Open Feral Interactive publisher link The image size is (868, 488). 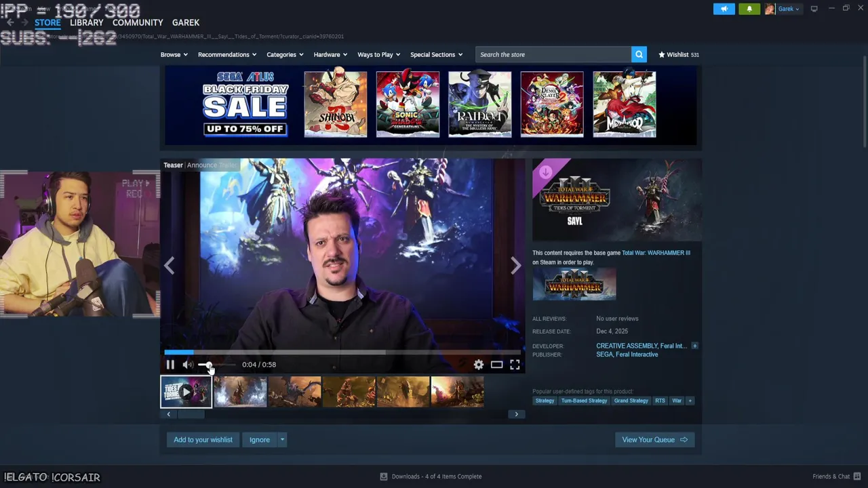click(637, 354)
